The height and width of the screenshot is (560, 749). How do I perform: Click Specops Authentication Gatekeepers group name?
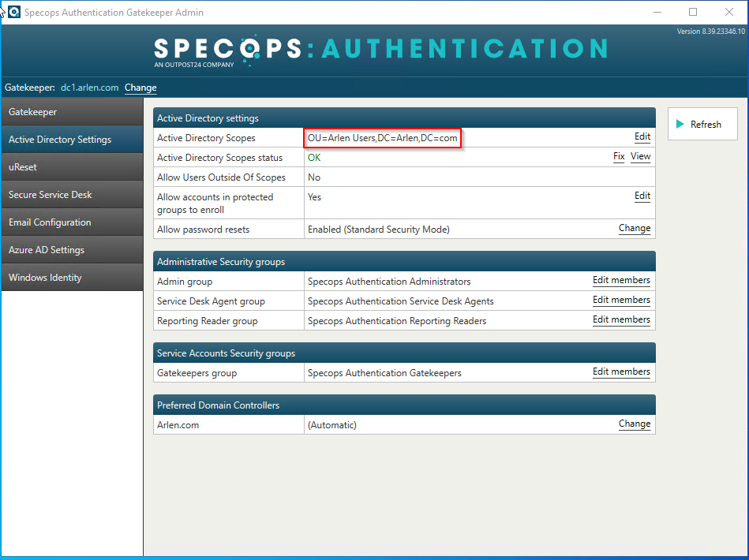pos(384,373)
